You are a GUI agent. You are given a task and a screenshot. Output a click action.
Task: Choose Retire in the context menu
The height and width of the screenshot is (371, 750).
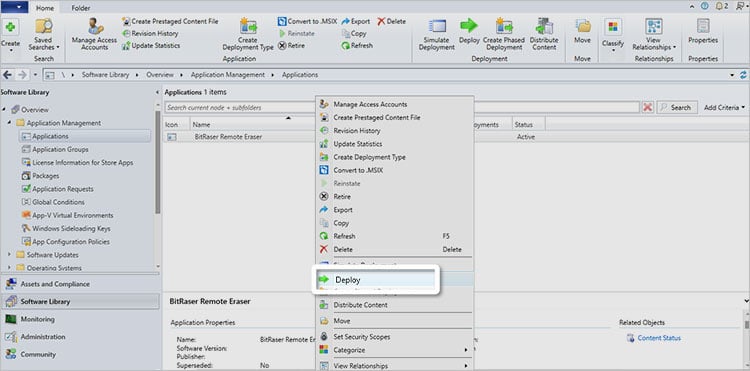395,196
